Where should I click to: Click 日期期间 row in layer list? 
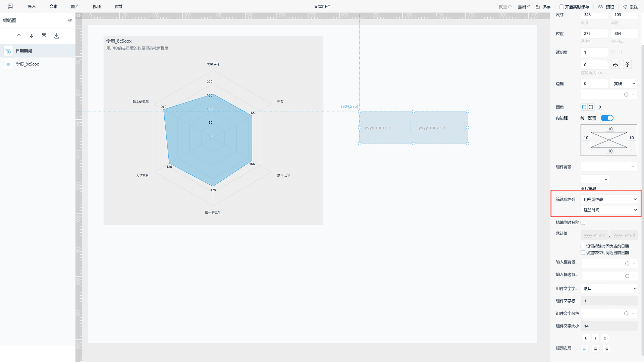click(x=38, y=51)
